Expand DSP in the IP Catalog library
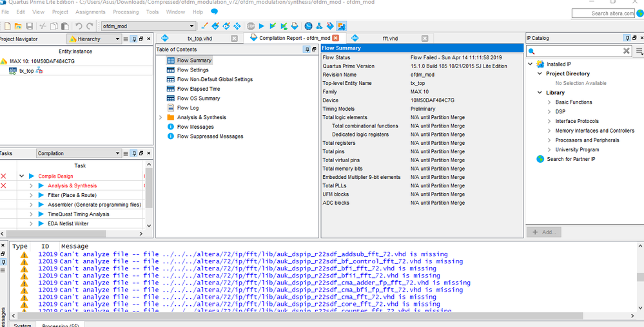 [x=549, y=111]
